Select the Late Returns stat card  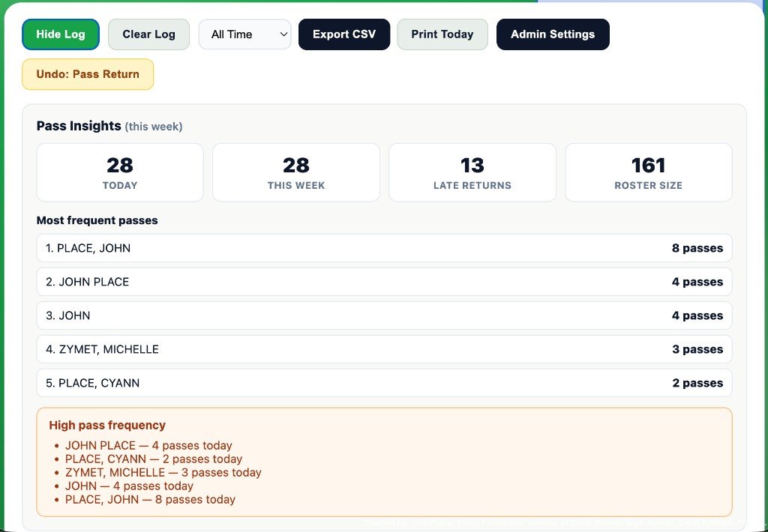coord(472,172)
